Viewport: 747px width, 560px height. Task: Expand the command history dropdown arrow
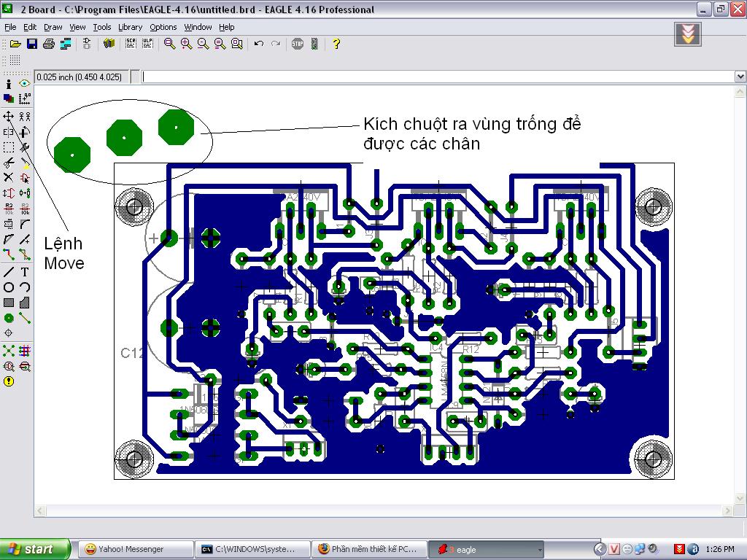740,77
